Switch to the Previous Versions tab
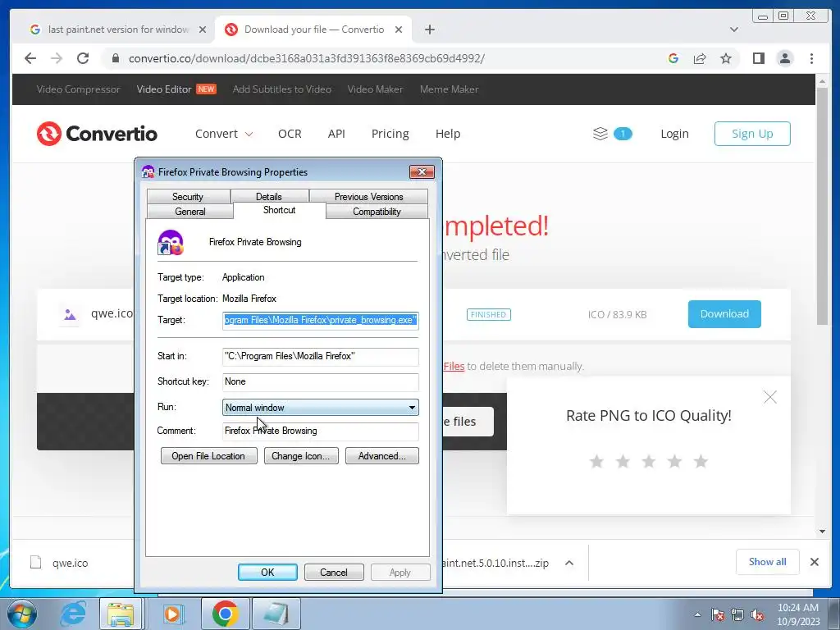 tap(368, 197)
